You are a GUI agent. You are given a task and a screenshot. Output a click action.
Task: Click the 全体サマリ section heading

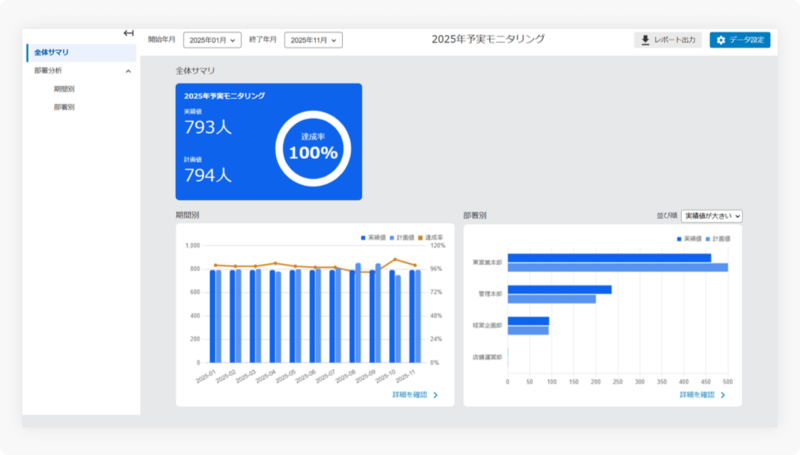(195, 71)
